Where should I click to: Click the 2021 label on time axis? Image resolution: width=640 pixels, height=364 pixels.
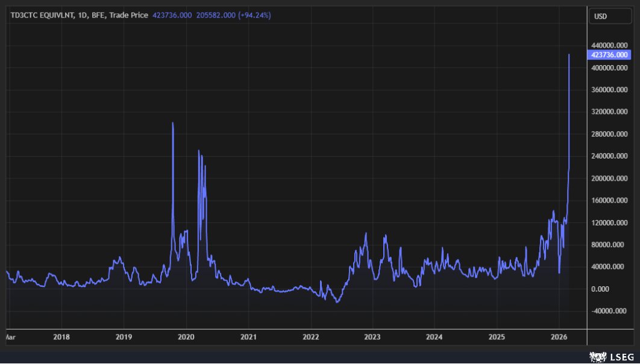pos(248,337)
